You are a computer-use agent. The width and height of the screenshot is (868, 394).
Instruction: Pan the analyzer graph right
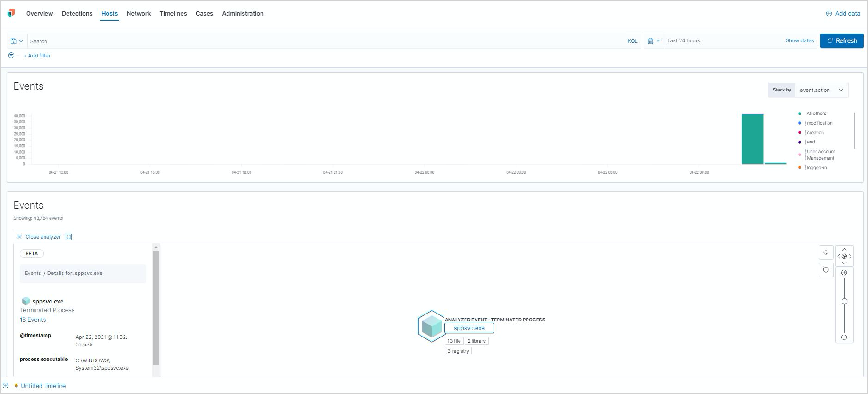850,257
